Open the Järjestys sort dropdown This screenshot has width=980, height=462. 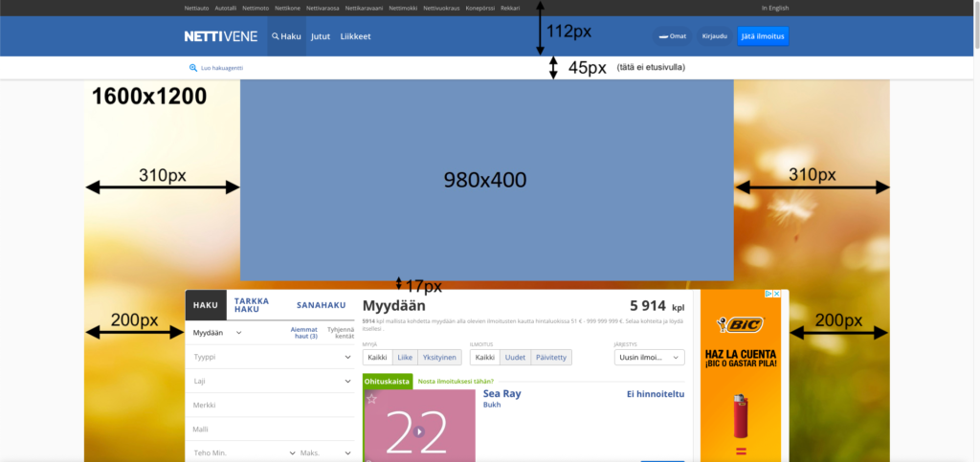(650, 357)
